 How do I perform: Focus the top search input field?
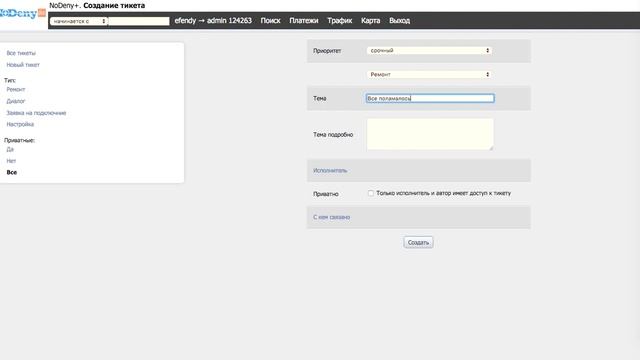(x=139, y=21)
